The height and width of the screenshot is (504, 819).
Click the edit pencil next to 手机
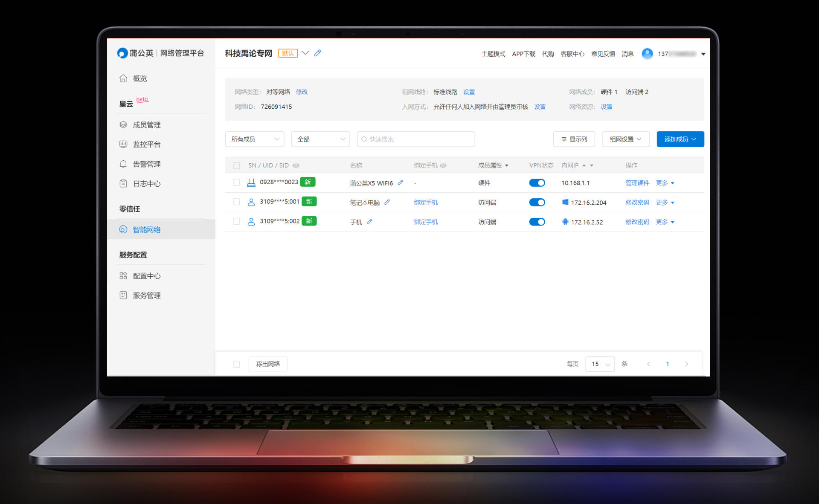(x=369, y=222)
